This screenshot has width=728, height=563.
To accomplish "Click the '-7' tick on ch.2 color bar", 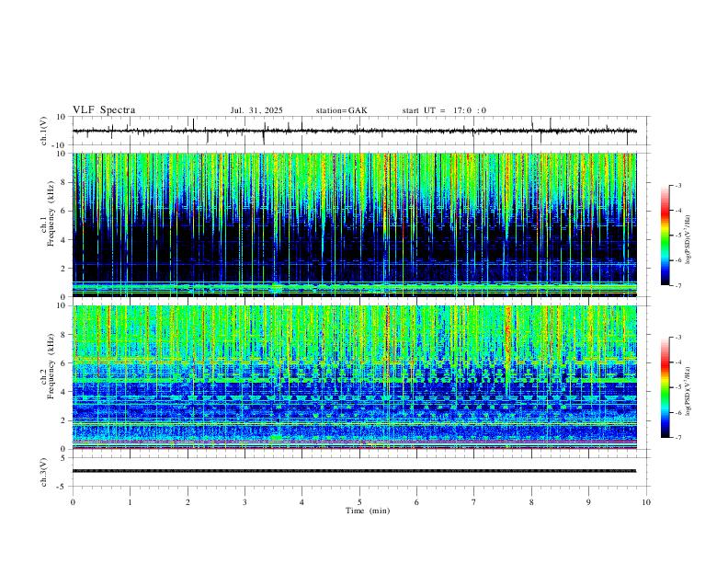I will (677, 438).
